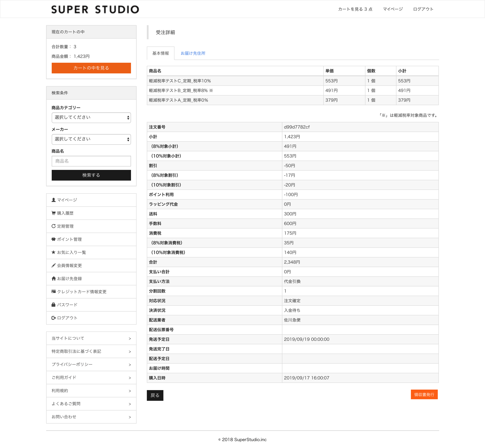Click the chevron on ご利用ガイド

click(130, 378)
